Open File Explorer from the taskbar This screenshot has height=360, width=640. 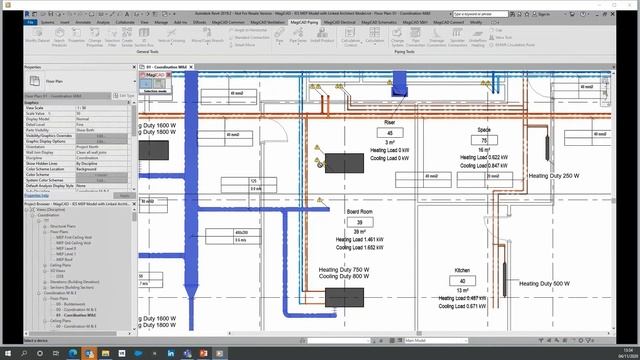[x=105, y=353]
